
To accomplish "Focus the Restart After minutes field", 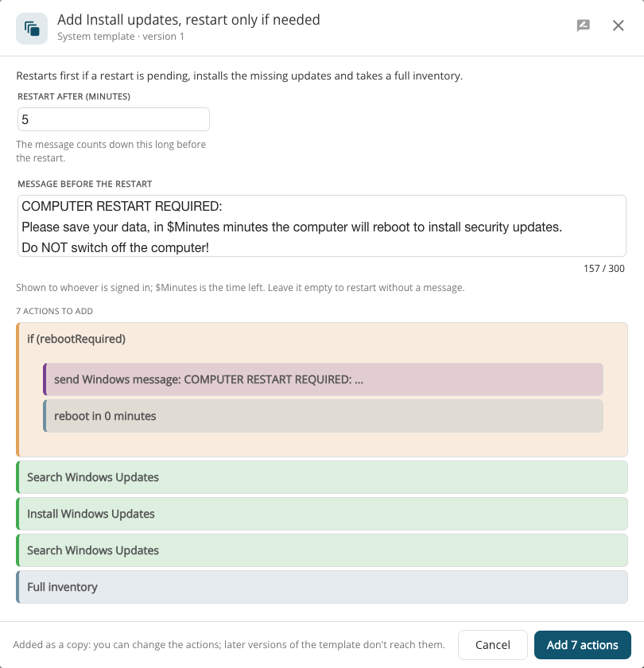I will [113, 119].
